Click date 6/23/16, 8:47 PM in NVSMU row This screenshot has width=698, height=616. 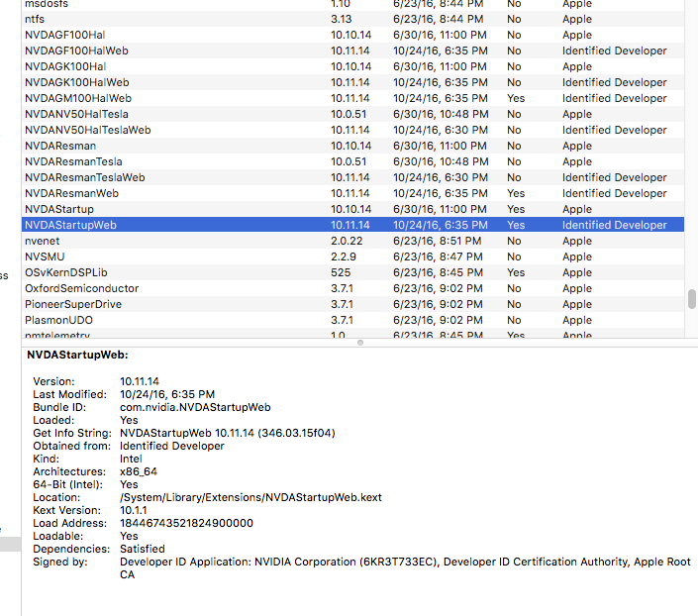point(438,257)
